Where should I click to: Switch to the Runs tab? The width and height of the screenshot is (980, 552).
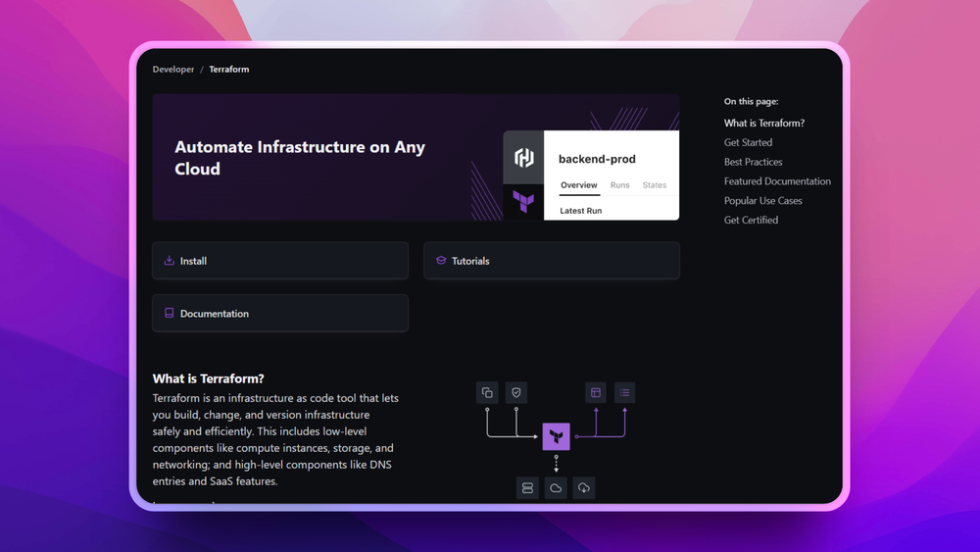pyautogui.click(x=619, y=185)
